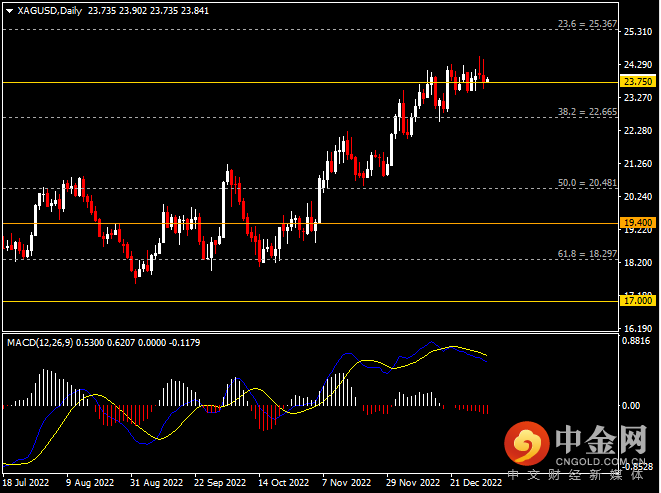The image size is (661, 493).
Task: Click the 18 Jul 2022 date marker
Action: click(x=25, y=482)
